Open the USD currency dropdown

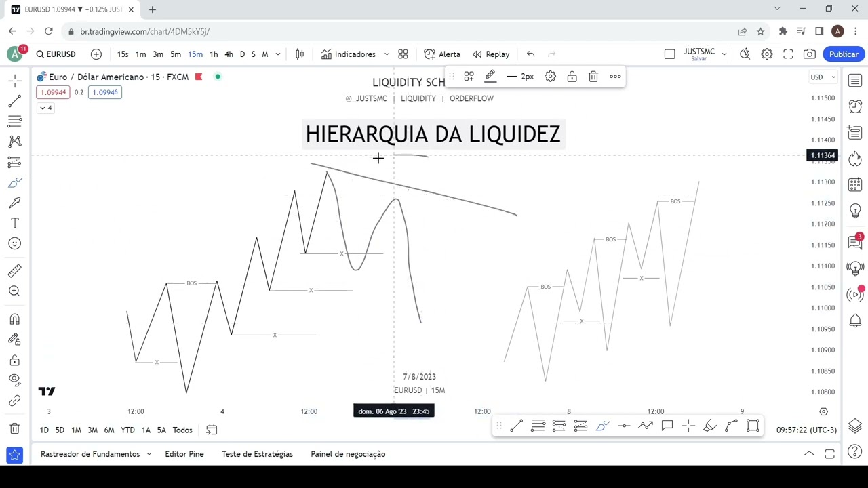823,77
